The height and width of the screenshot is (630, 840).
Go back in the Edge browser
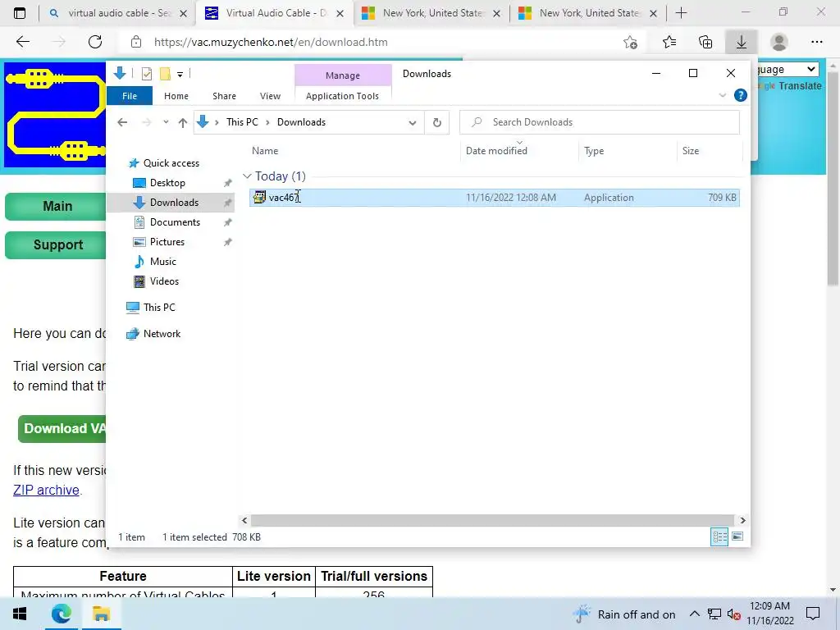pyautogui.click(x=22, y=42)
